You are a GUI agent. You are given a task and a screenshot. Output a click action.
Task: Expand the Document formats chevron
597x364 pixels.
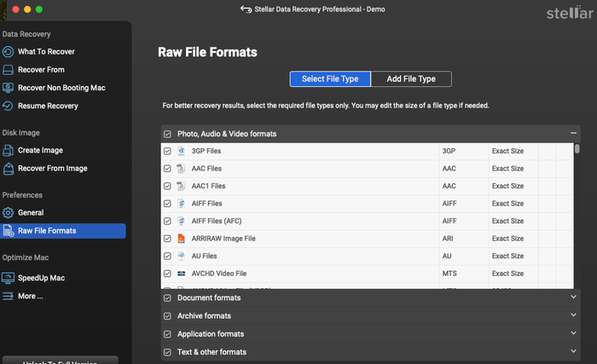(573, 297)
